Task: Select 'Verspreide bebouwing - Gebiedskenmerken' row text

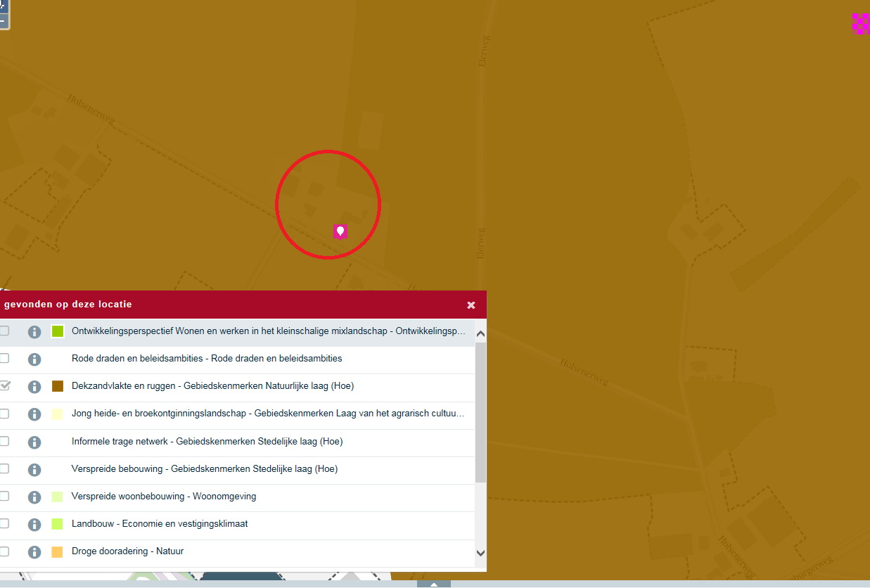Action: (205, 468)
